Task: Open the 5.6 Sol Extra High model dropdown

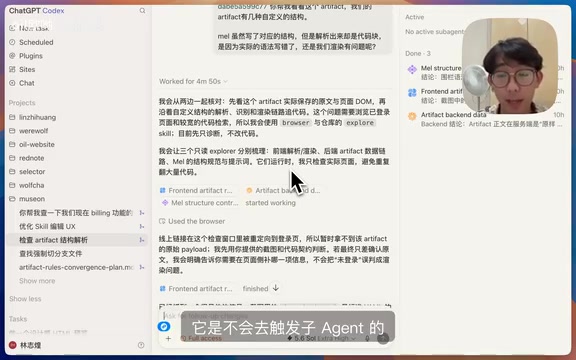Action: [321, 338]
